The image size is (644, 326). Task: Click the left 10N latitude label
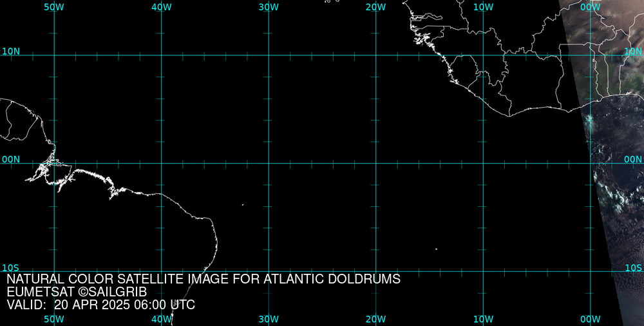11,52
